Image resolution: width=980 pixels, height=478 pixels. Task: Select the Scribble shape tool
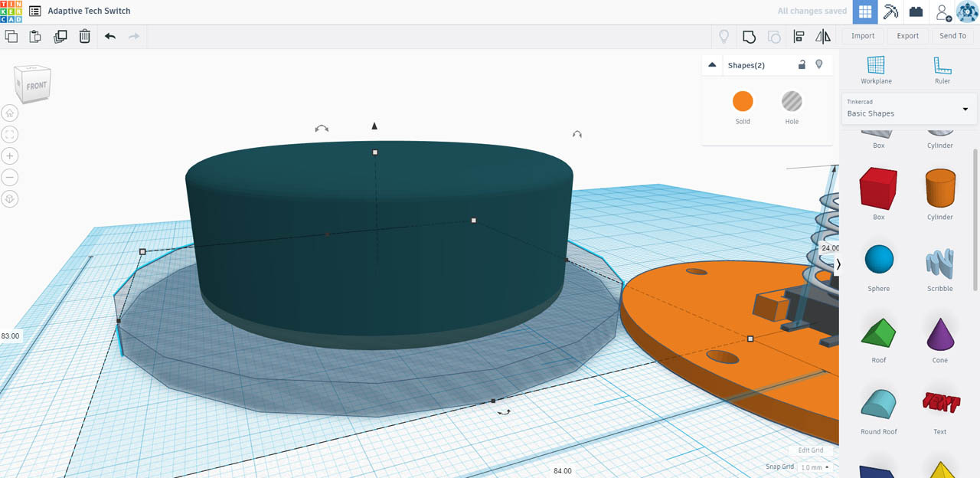[x=939, y=264]
